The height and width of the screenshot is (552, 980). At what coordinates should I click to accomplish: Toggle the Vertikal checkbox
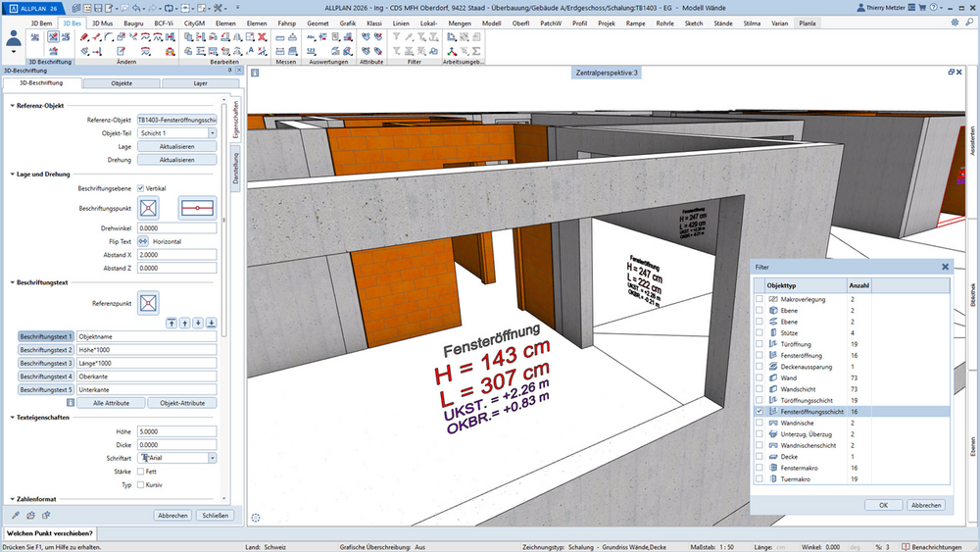[x=140, y=188]
